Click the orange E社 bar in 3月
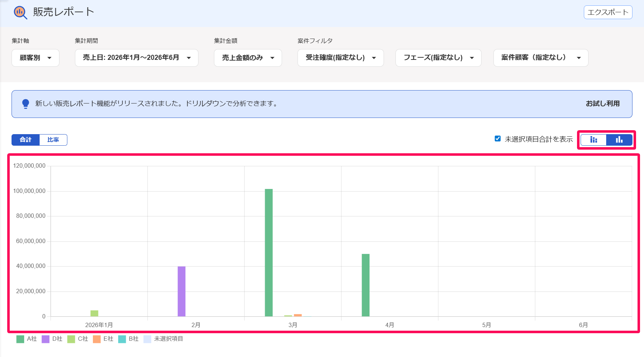Image resolution: width=644 pixels, height=357 pixels. click(298, 316)
